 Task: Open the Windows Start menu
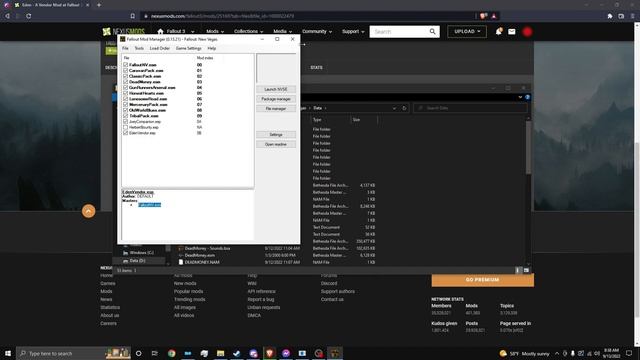(x=7, y=353)
